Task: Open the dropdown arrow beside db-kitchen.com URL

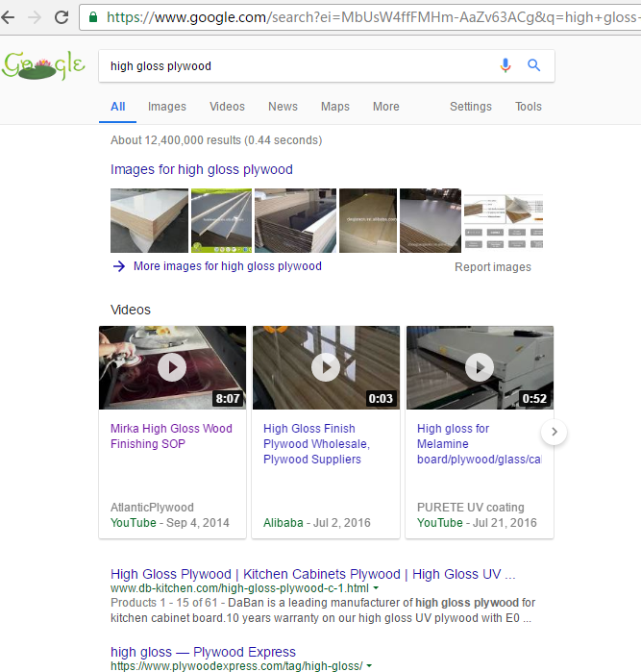Action: point(376,588)
